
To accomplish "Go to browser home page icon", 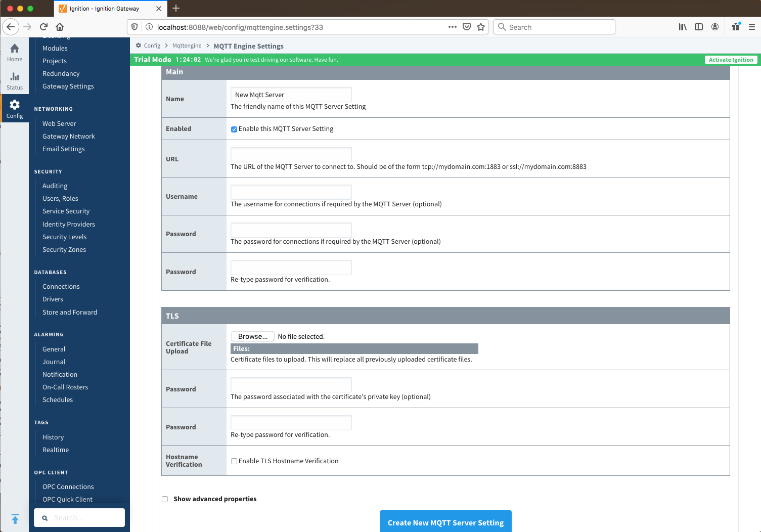I will (60, 27).
